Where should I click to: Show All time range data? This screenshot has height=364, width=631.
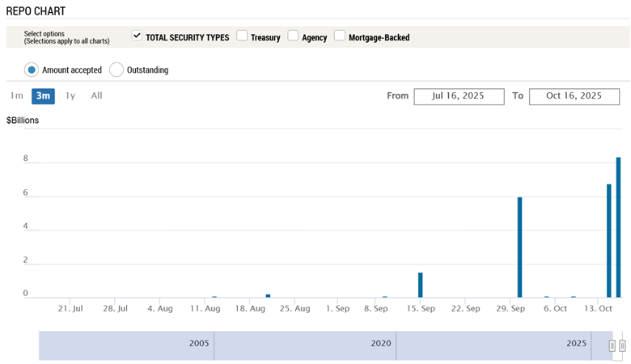96,95
